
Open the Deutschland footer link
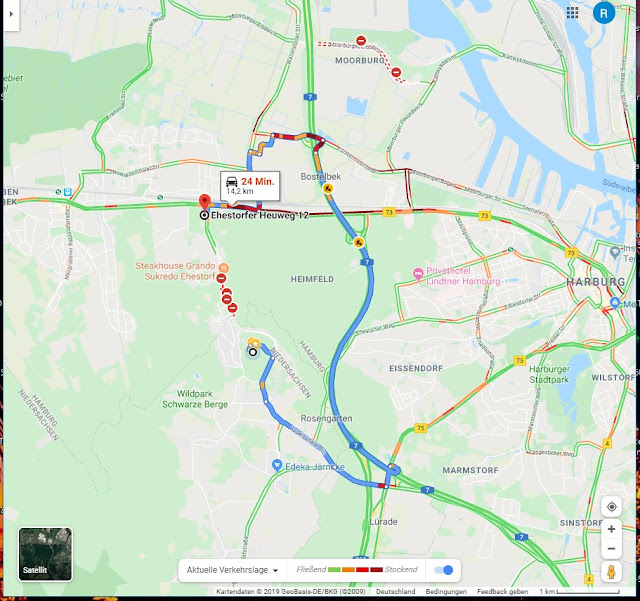pyautogui.click(x=396, y=592)
